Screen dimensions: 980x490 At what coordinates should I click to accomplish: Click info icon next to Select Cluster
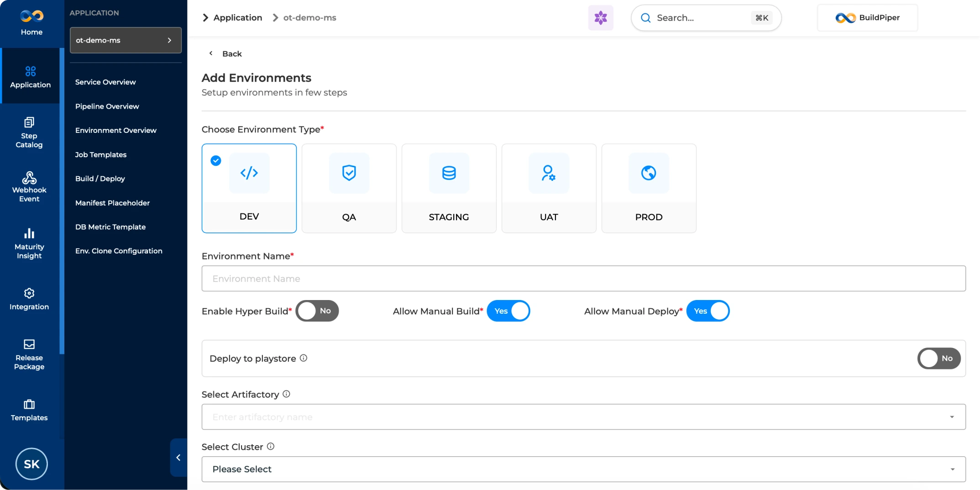point(271,446)
